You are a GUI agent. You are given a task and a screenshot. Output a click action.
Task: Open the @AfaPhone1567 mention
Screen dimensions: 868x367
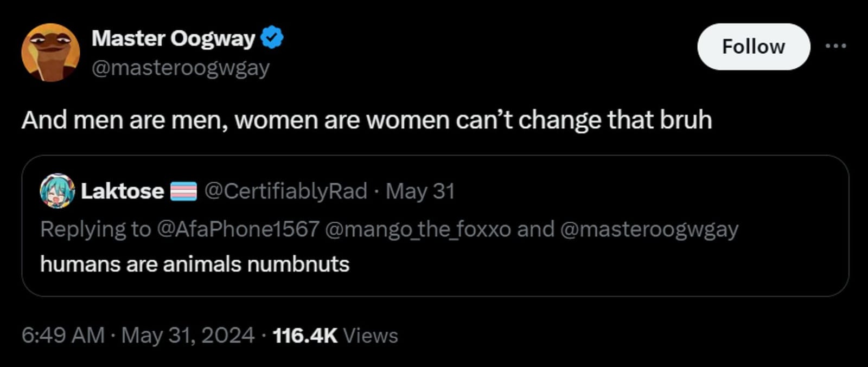pos(238,229)
